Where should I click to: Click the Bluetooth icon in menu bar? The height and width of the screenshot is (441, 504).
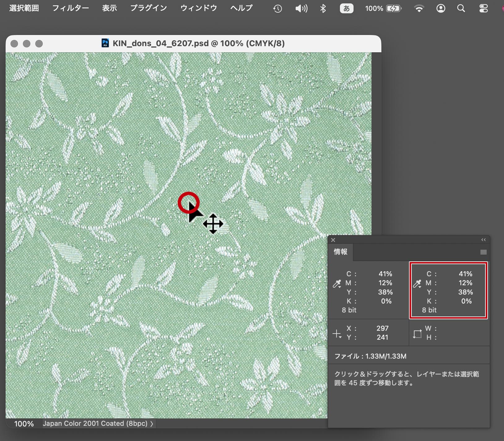(323, 8)
